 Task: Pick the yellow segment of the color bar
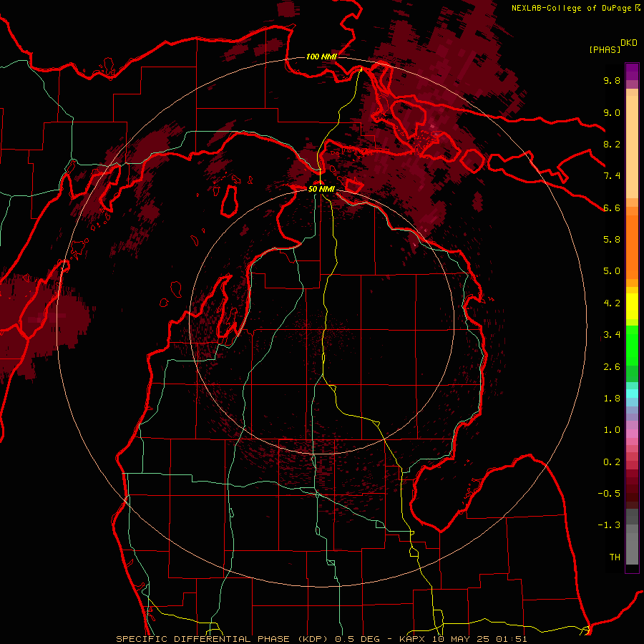tap(632, 306)
